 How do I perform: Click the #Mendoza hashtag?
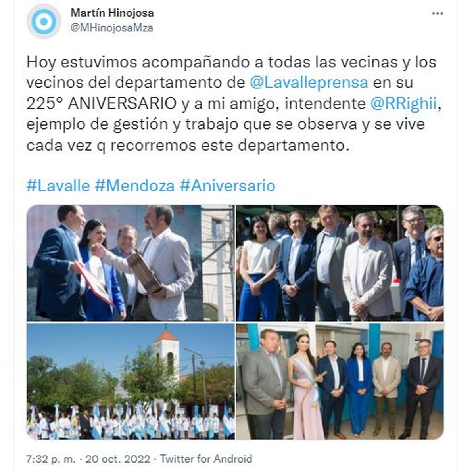coord(135,186)
